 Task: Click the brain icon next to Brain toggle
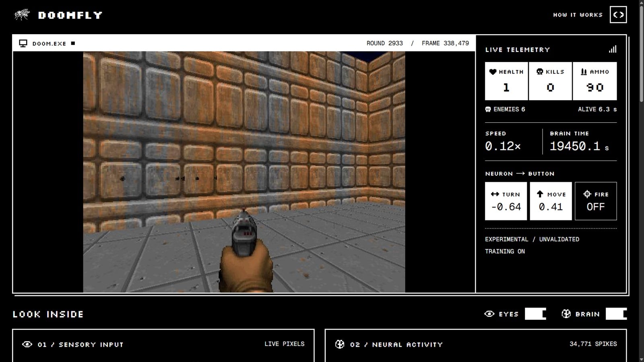pos(566,314)
